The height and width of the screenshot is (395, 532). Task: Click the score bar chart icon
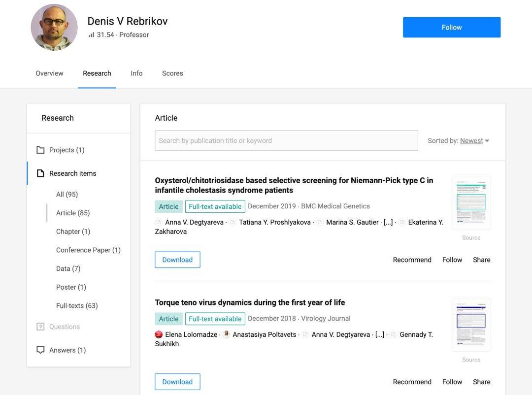click(91, 35)
